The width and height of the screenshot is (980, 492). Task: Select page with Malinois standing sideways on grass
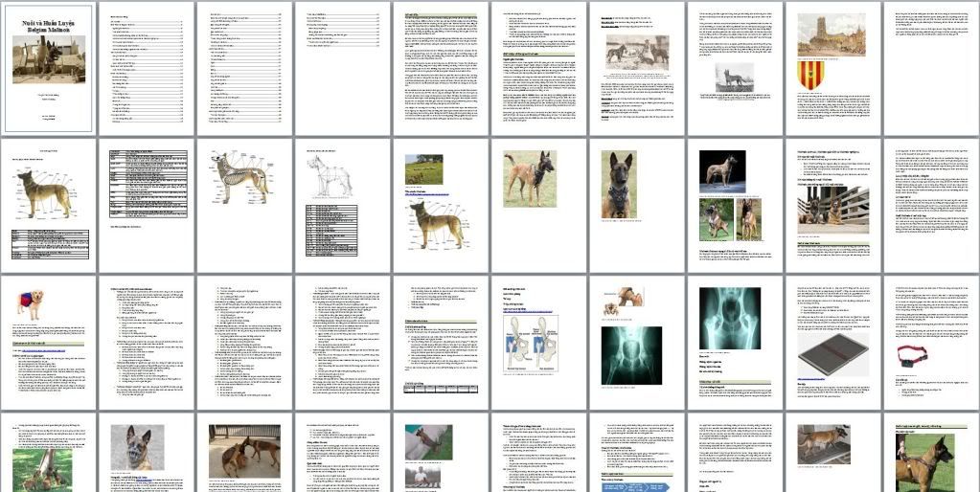538,206
